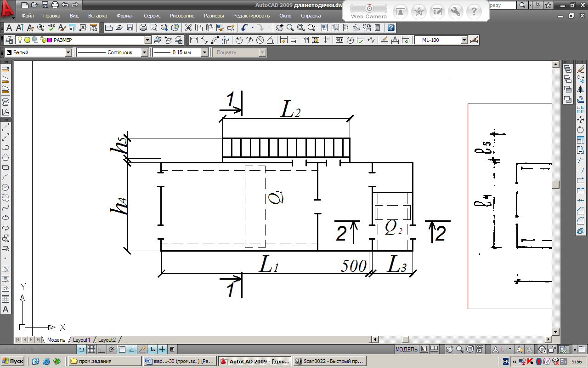Viewport: 588px width, 368px height.
Task: Select the Erase modify tool
Action: (580, 69)
